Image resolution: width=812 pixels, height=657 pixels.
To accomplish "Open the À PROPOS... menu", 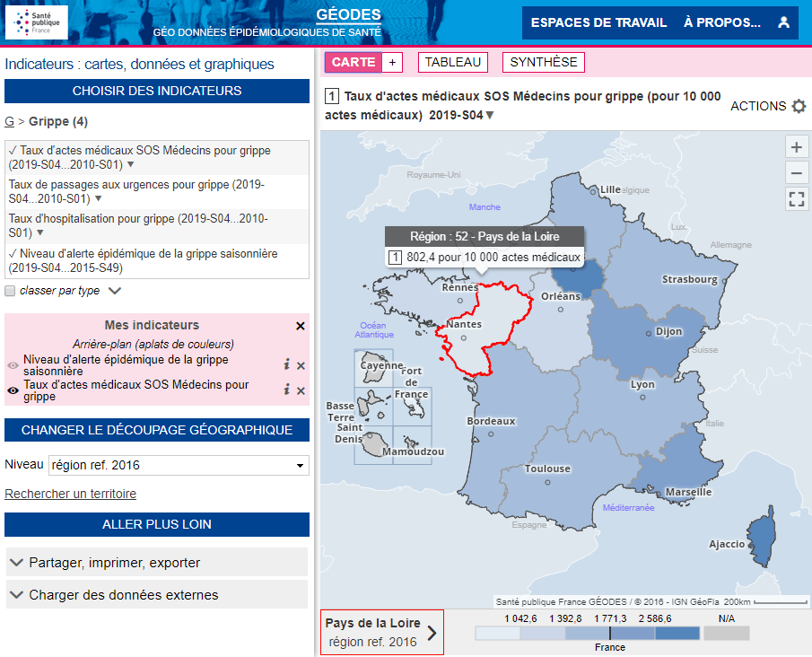I will click(722, 22).
